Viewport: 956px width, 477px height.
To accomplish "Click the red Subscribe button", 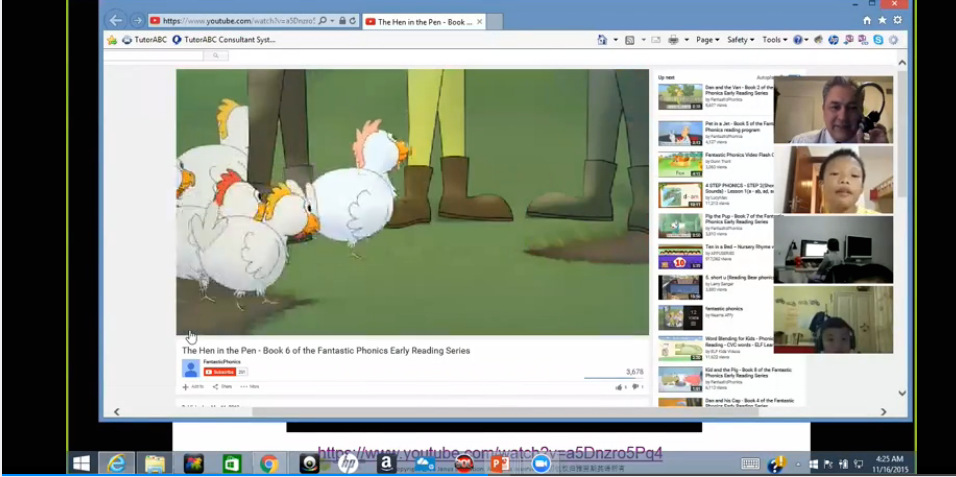I will tap(220, 372).
